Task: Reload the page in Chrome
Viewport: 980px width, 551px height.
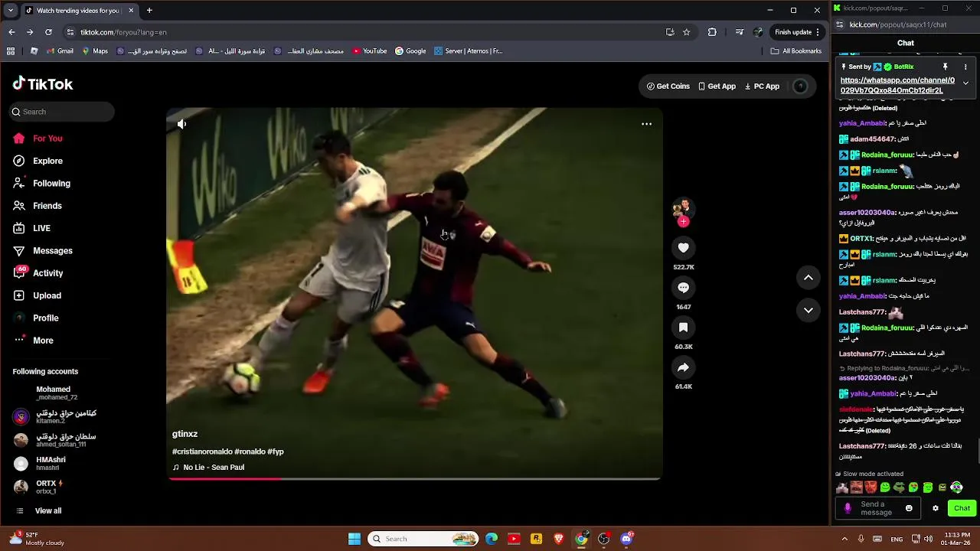Action: 48,32
